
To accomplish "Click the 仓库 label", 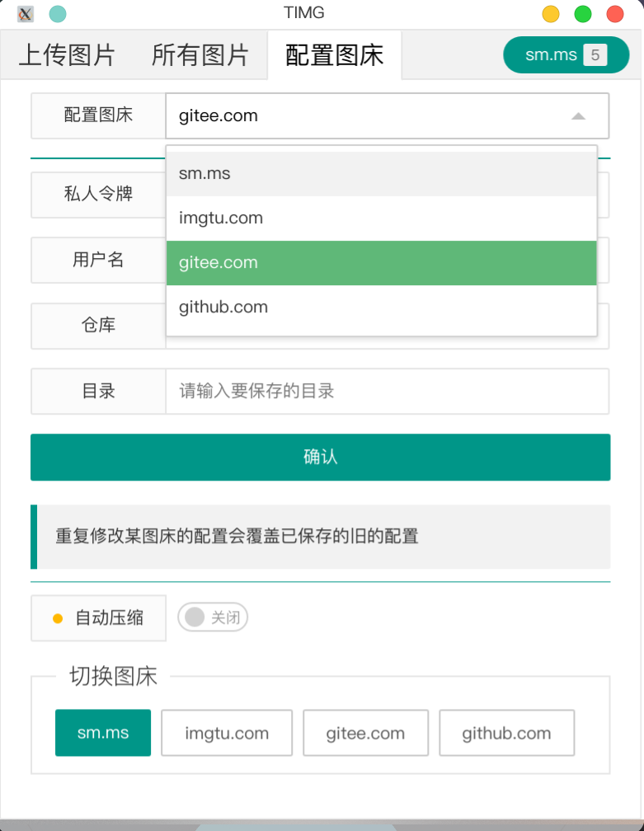I will (99, 326).
